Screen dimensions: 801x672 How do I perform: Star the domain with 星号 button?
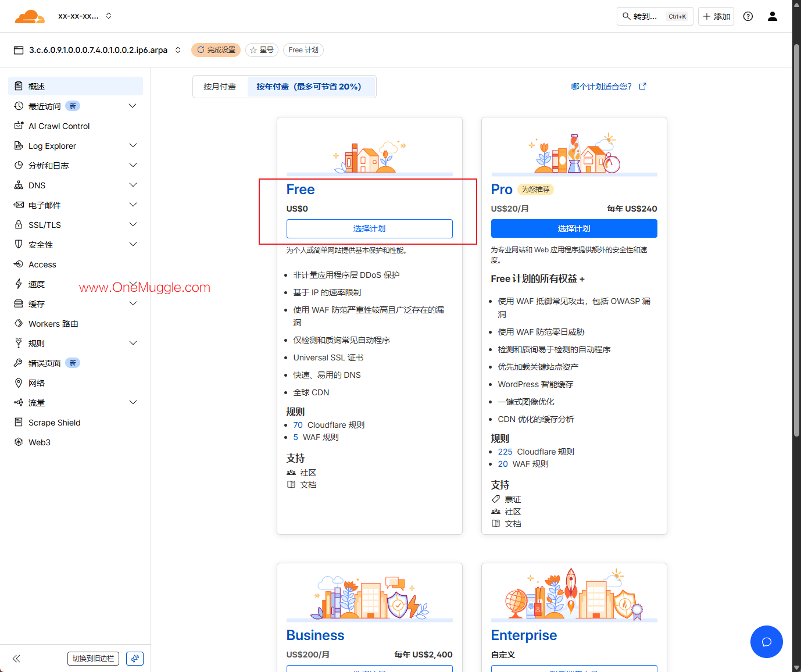click(262, 50)
